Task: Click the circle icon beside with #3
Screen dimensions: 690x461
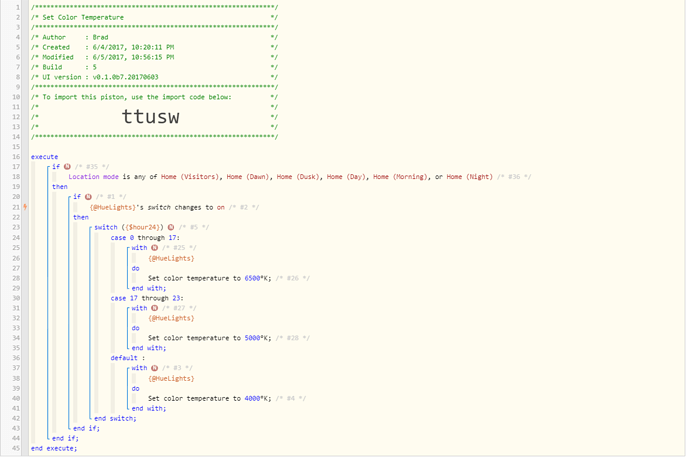Action: coord(154,368)
